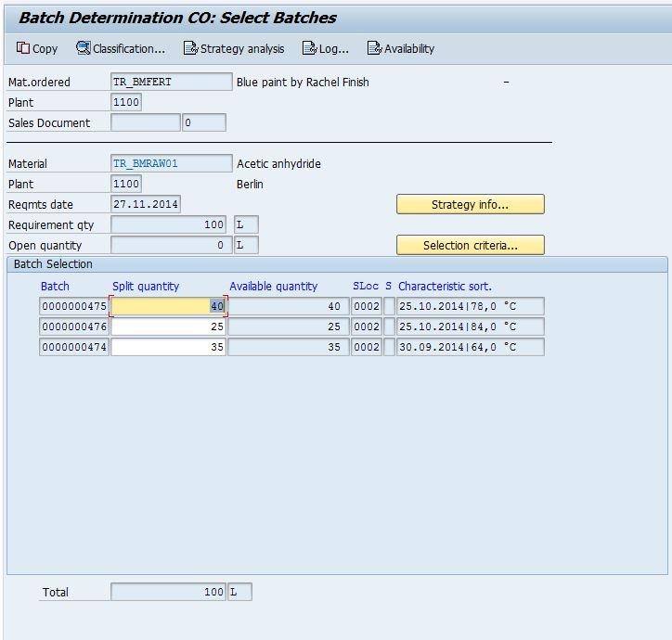The height and width of the screenshot is (640, 672).
Task: Select the Material field TR_BMRAW01
Action: [172, 163]
